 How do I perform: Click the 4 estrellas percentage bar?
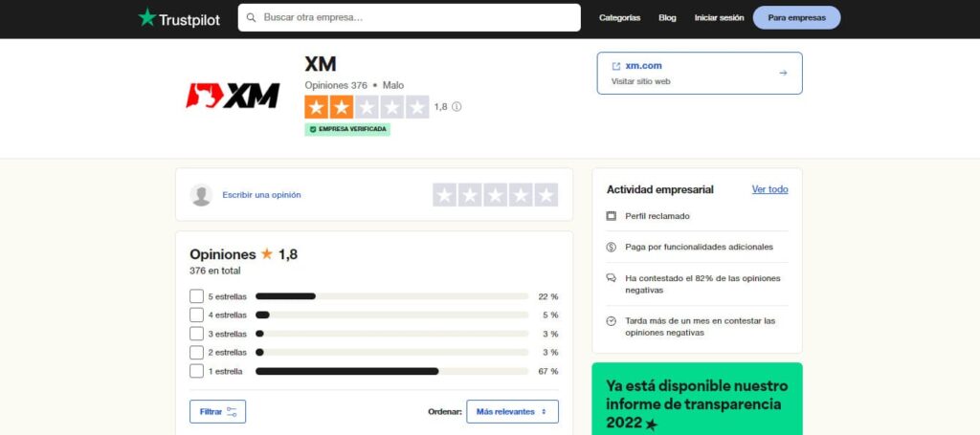click(x=391, y=315)
